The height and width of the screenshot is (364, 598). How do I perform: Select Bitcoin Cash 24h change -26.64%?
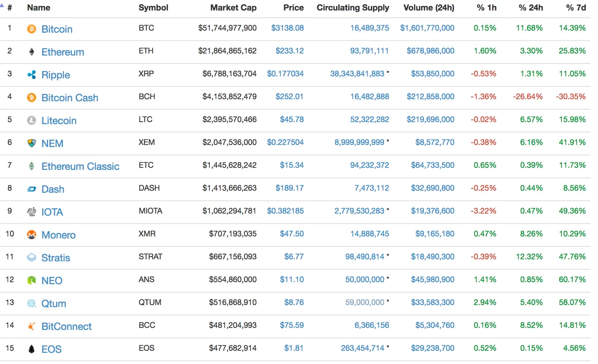coord(527,97)
